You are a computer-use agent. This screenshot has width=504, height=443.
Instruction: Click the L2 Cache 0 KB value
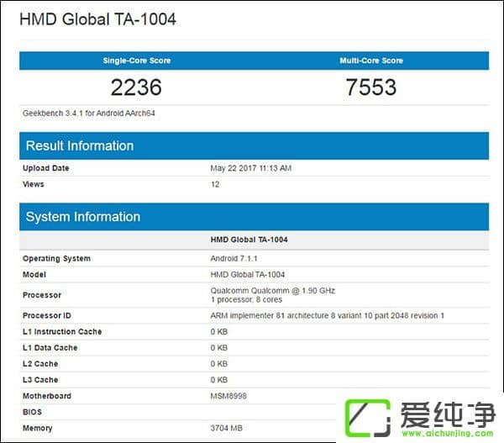coord(219,364)
